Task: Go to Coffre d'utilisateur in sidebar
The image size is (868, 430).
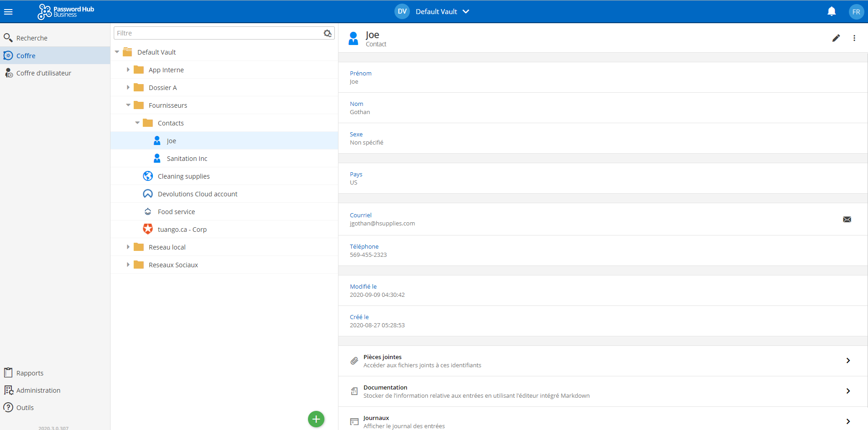Action: pyautogui.click(x=44, y=73)
